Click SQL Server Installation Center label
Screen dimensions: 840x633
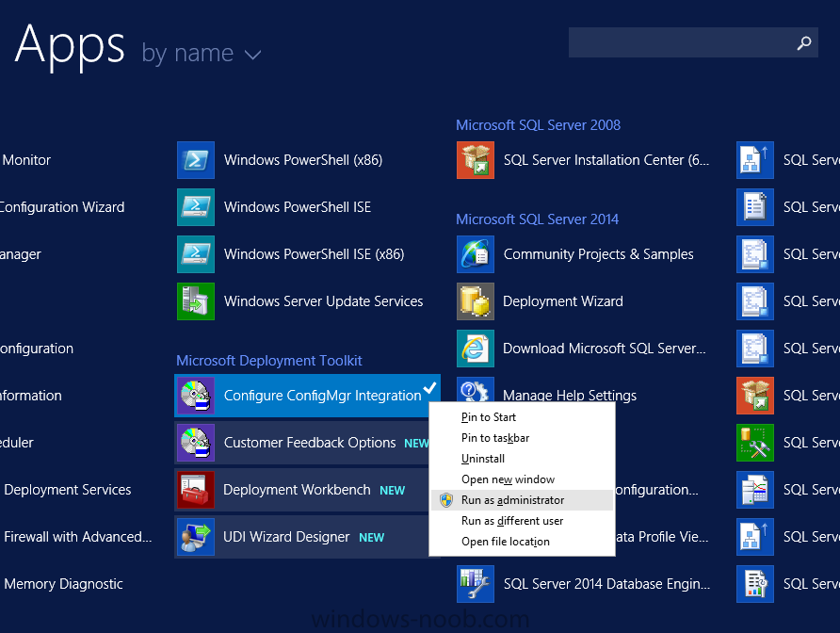pyautogui.click(x=606, y=160)
